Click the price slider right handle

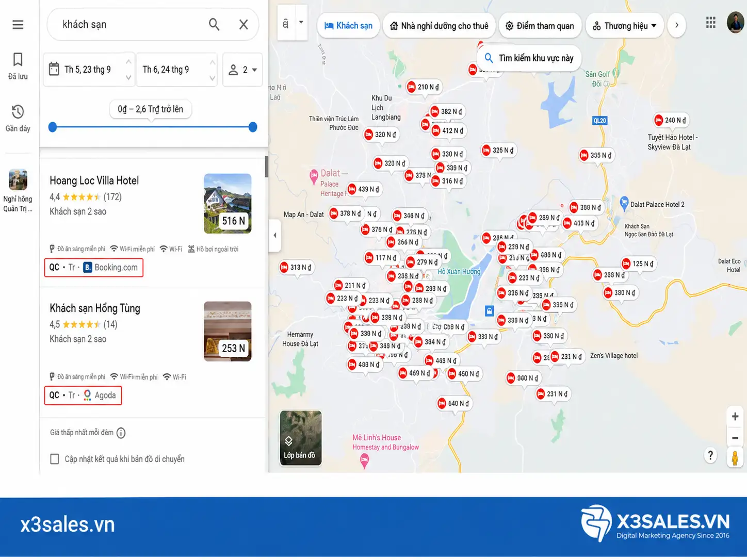(x=253, y=127)
